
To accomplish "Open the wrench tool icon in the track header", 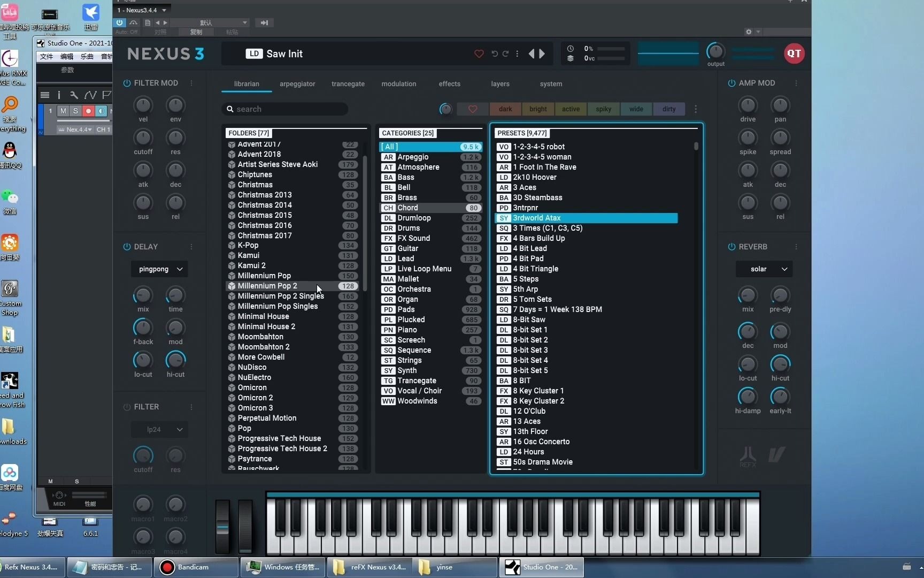I will 74,95.
